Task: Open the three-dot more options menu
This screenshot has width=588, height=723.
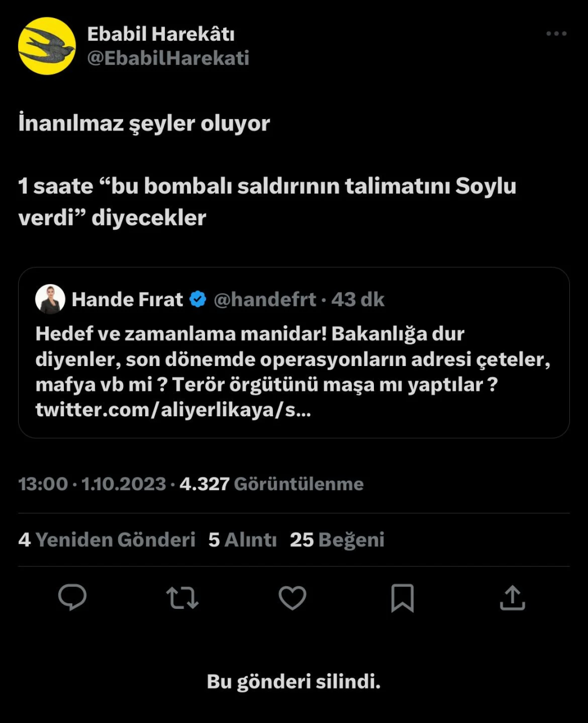Action: point(556,34)
